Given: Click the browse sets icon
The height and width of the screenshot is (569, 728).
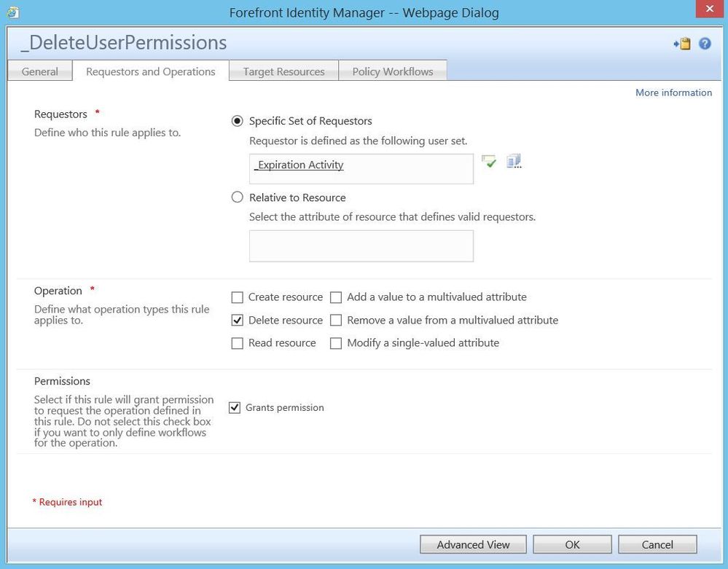Looking at the screenshot, I should pyautogui.click(x=514, y=161).
